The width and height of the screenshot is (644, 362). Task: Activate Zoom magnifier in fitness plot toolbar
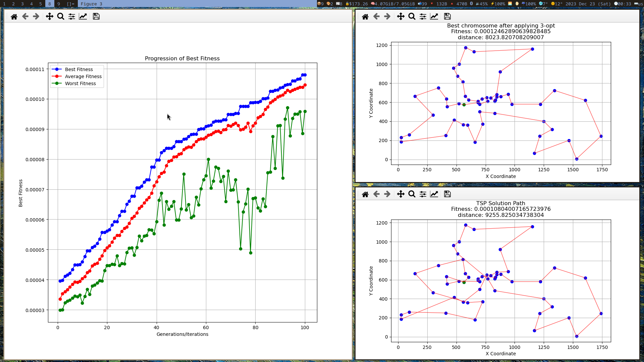coord(61,16)
